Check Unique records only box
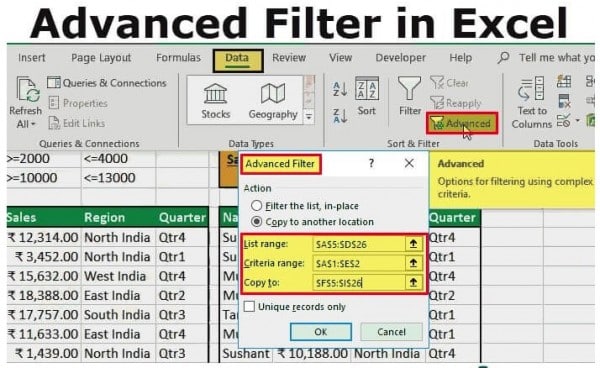This screenshot has width=600, height=368. [x=249, y=306]
